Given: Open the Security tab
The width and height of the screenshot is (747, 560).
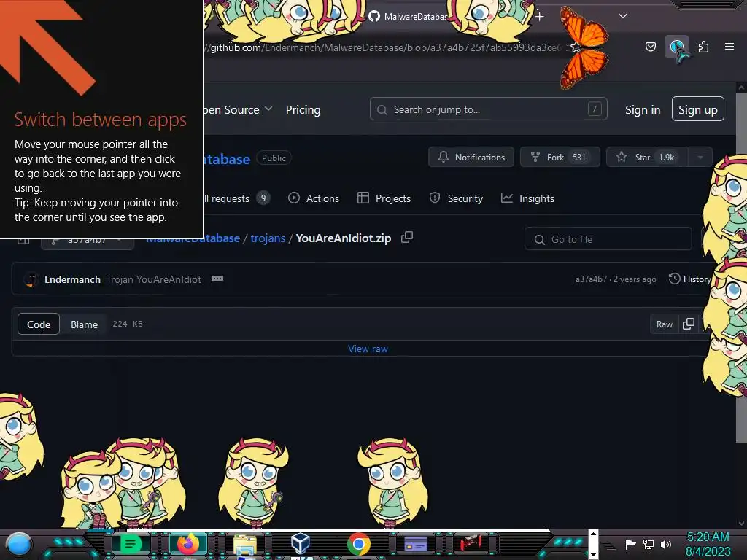Looking at the screenshot, I should (x=456, y=198).
